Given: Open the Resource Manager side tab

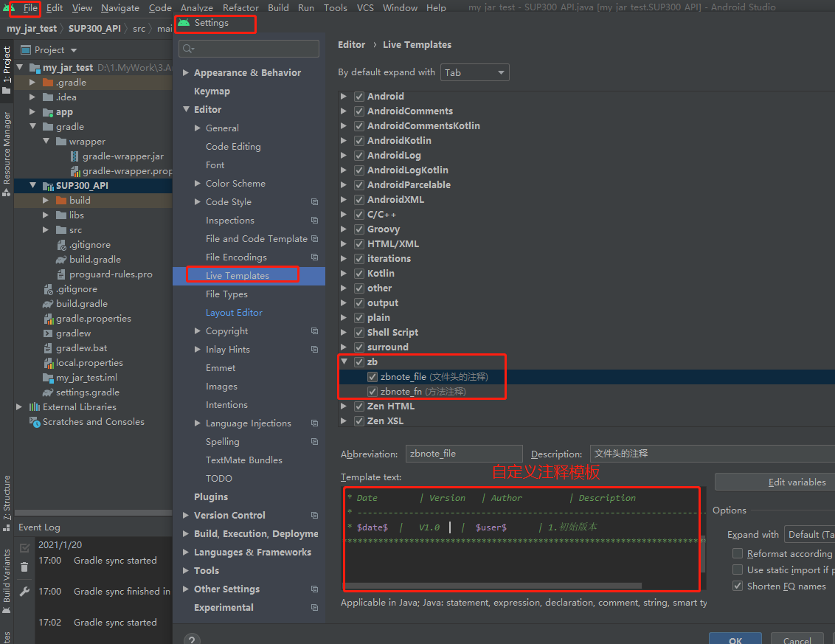Looking at the screenshot, I should point(7,153).
